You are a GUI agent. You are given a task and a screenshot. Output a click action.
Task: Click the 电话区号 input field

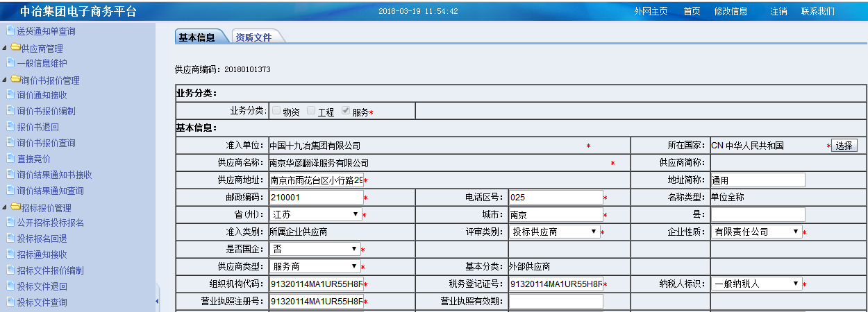(x=556, y=198)
